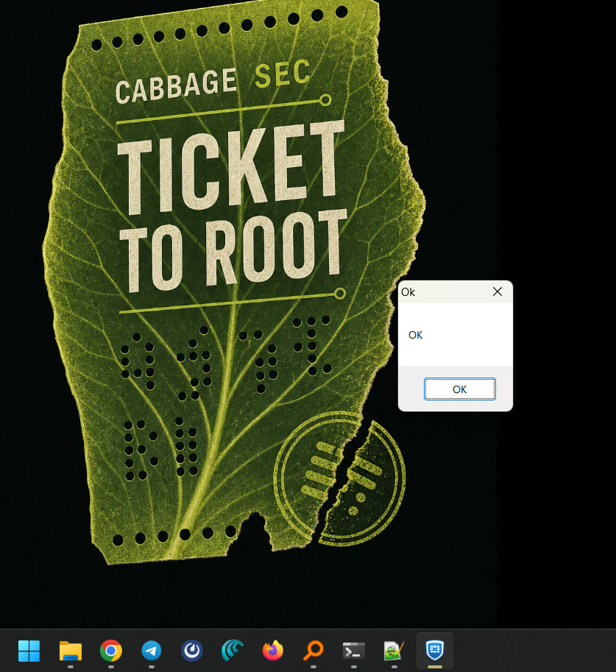This screenshot has width=616, height=672.
Task: Open Mattermost from the taskbar
Action: [x=192, y=651]
